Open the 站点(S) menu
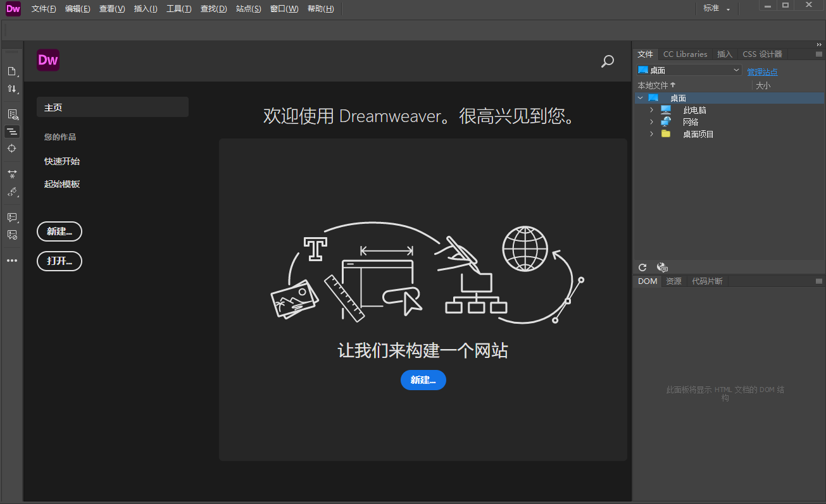 (248, 9)
